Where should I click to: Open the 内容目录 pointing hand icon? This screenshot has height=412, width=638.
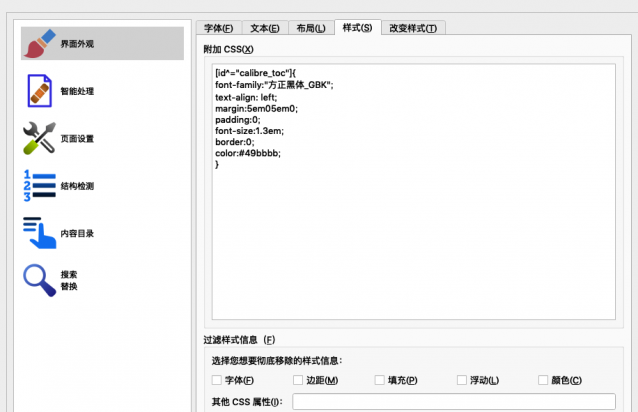(40, 233)
